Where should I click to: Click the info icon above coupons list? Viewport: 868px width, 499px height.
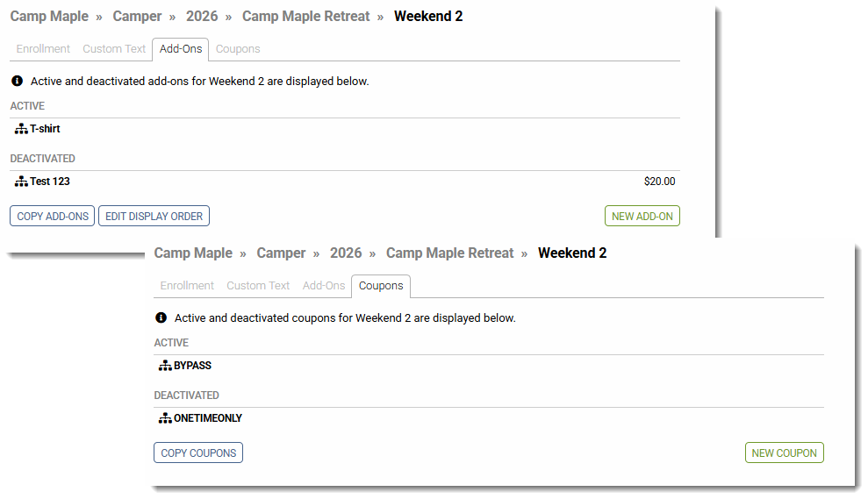(161, 318)
